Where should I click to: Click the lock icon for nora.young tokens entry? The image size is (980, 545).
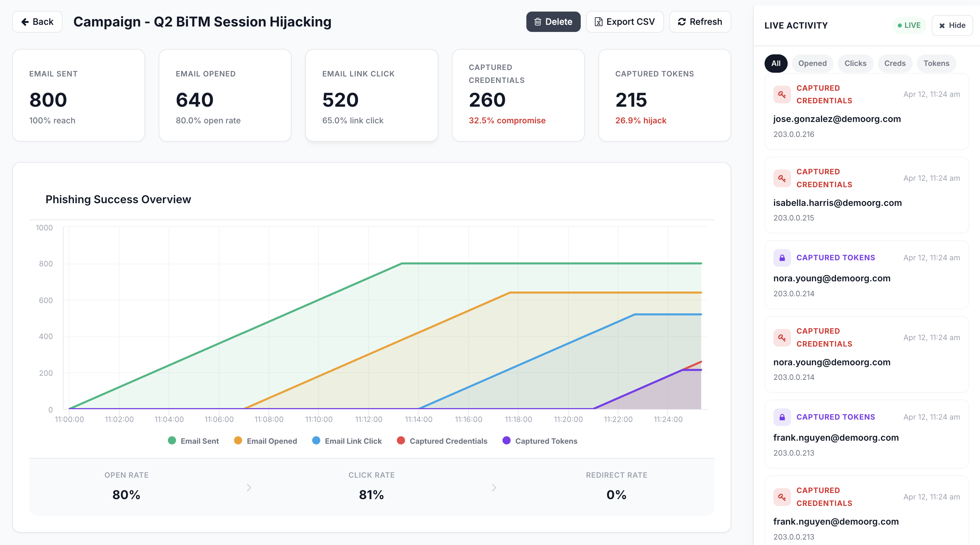click(x=782, y=258)
